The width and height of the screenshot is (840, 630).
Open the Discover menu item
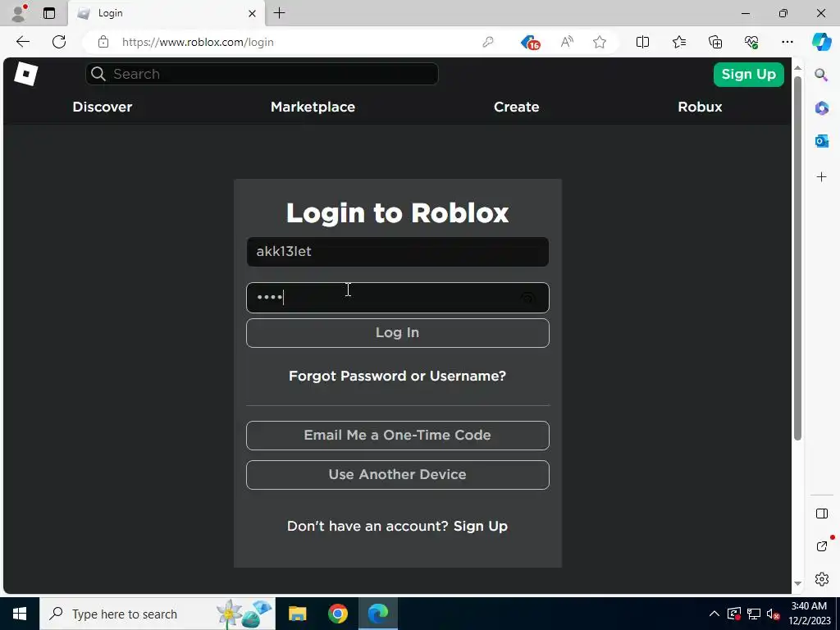click(x=103, y=107)
